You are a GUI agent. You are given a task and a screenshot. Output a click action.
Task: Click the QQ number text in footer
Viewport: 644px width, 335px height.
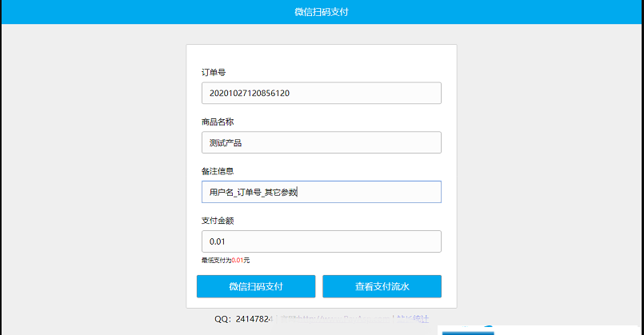pos(243,319)
